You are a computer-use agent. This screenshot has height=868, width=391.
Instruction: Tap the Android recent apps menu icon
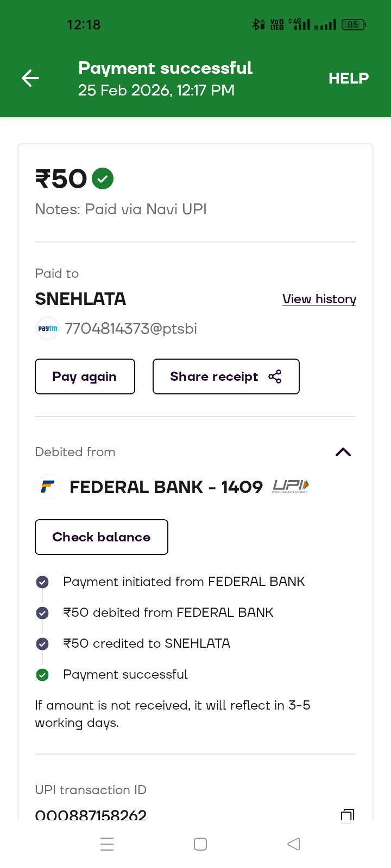(x=107, y=844)
